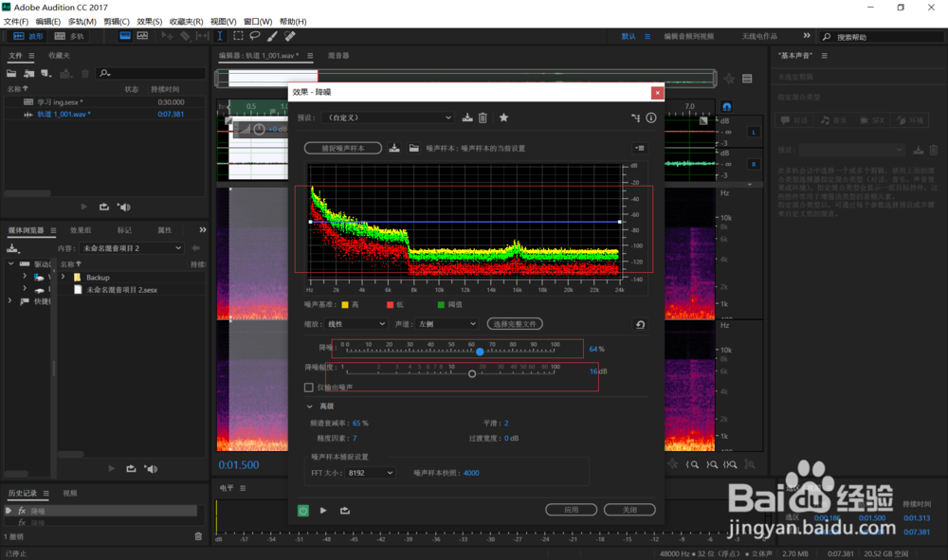Click the 关闭 button
Image resolution: width=948 pixels, height=560 pixels.
(x=629, y=510)
